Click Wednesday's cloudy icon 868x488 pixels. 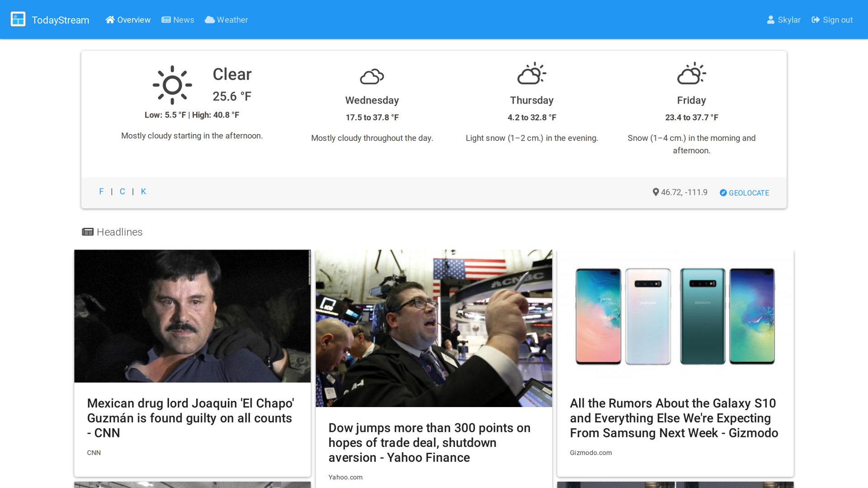coord(372,76)
